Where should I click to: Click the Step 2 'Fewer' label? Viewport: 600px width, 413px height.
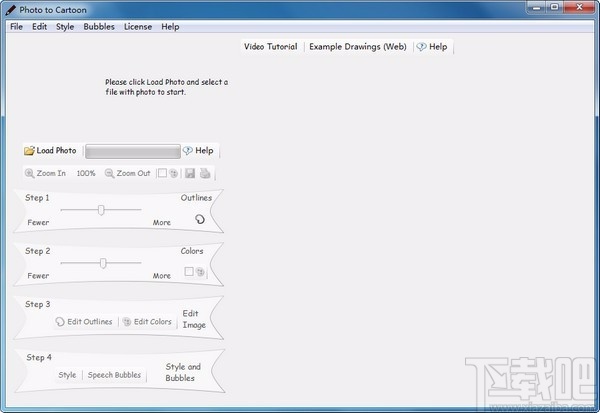(38, 276)
